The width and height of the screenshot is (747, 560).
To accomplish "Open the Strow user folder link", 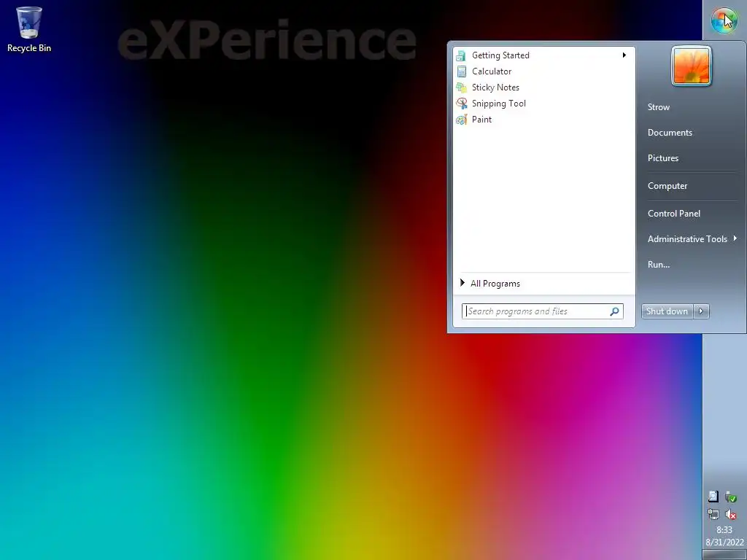I will [x=659, y=107].
